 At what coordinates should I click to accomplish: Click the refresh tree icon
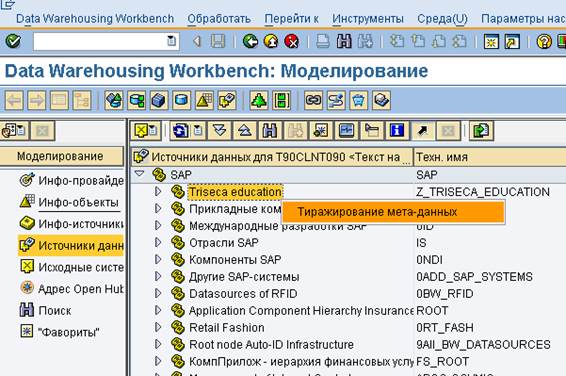[x=180, y=130]
